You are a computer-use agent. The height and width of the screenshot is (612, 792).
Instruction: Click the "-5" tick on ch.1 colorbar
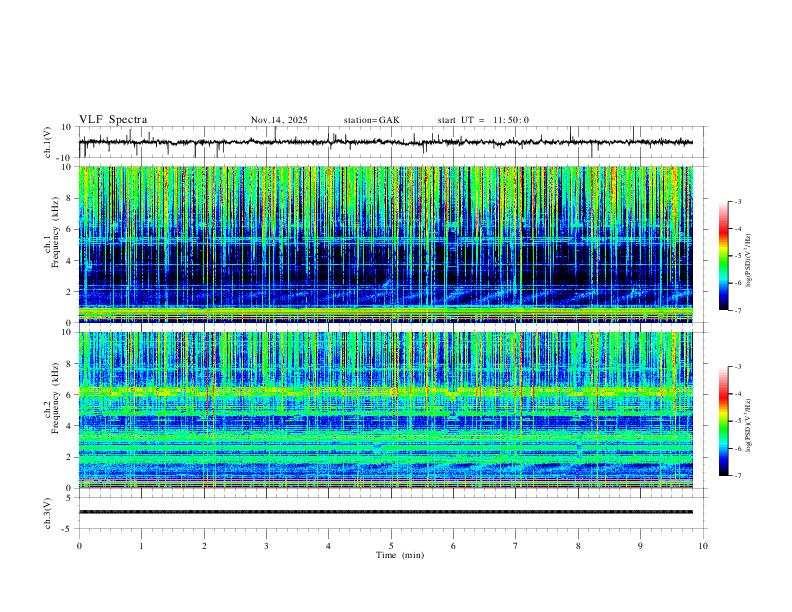point(737,256)
